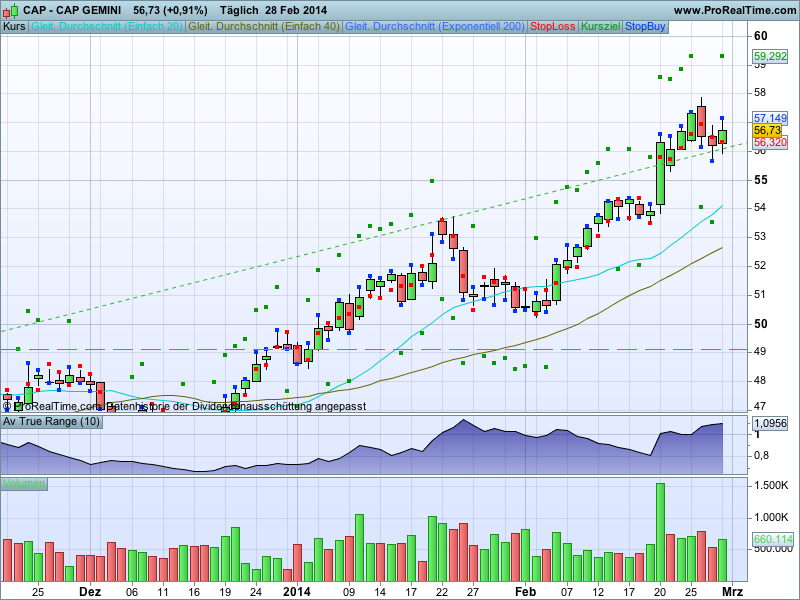Viewport: 800px width, 600px height.
Task: Open Gleit. Durchschnitt (Einfach 40) indicator label
Action: coord(264,27)
